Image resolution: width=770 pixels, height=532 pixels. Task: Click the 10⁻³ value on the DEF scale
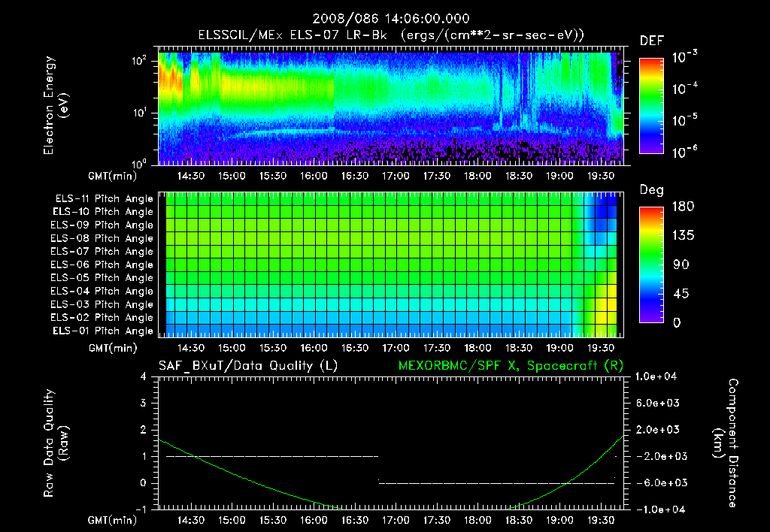point(684,56)
